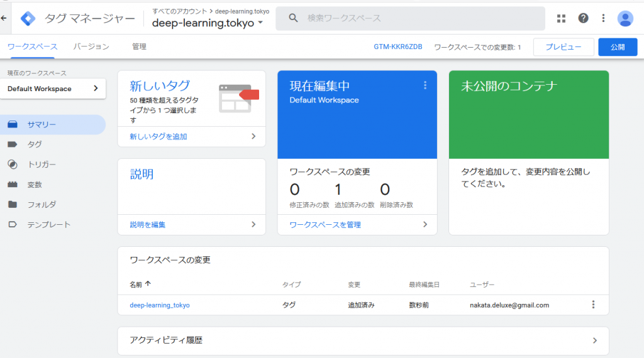Click the ワークスペースの変更 table heading
This screenshot has height=358, width=644.
(x=170, y=260)
